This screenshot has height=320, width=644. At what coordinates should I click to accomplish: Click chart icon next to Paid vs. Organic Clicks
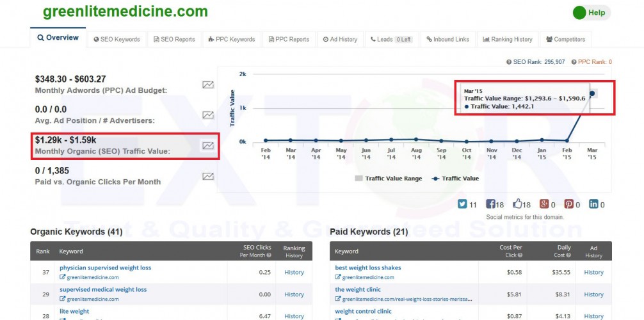coord(208,177)
